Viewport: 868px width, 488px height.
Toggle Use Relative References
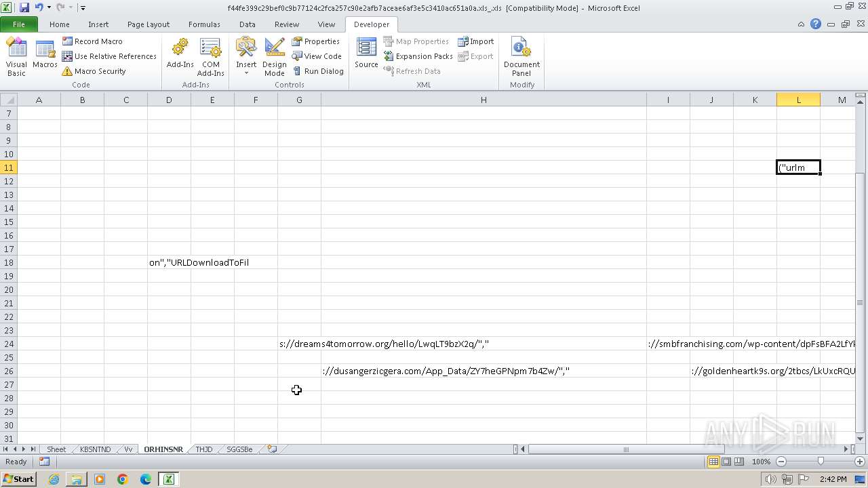coord(109,56)
